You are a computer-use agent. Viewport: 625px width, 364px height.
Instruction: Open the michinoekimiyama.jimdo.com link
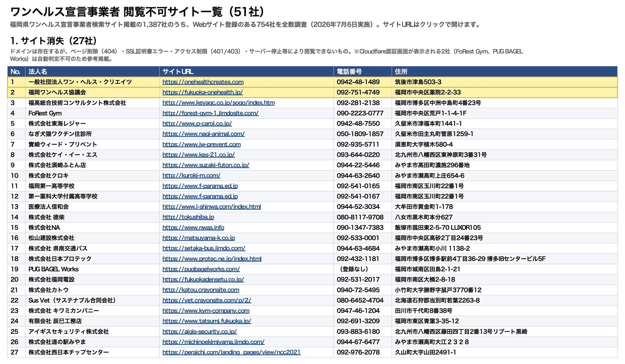coord(213,342)
